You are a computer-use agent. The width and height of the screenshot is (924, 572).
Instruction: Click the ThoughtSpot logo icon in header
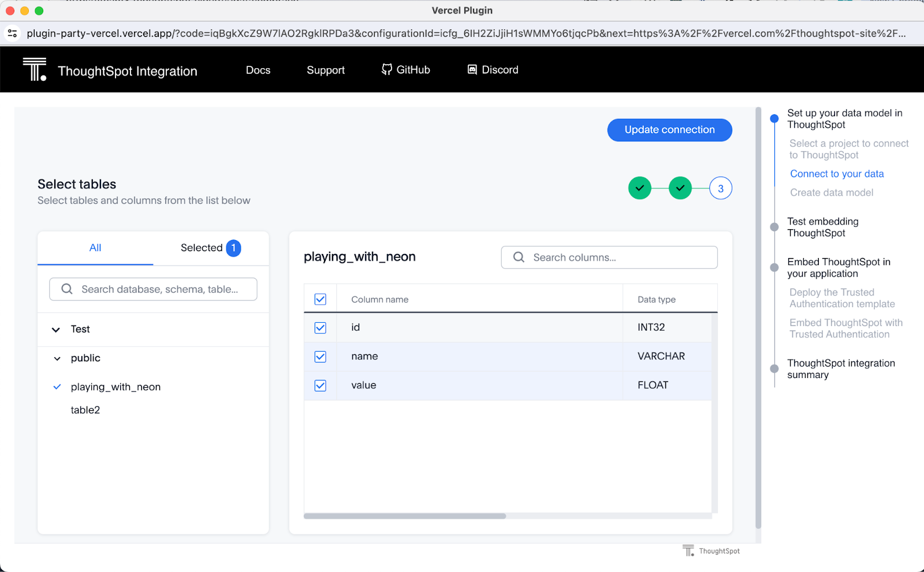click(x=35, y=69)
